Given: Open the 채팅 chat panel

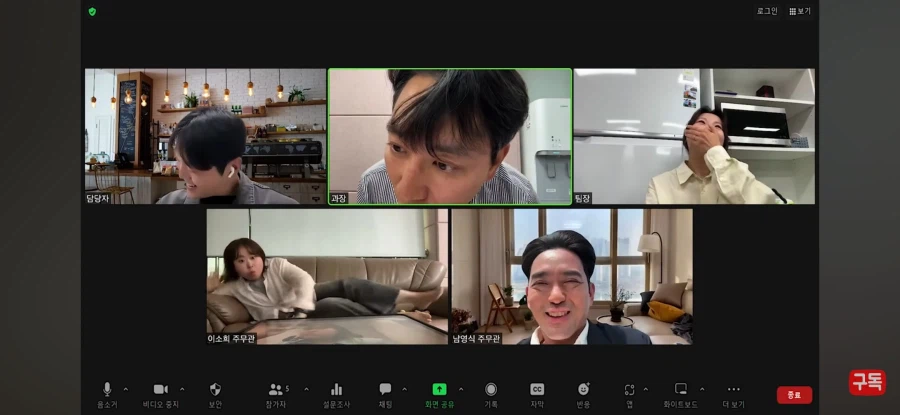Looking at the screenshot, I should [385, 395].
